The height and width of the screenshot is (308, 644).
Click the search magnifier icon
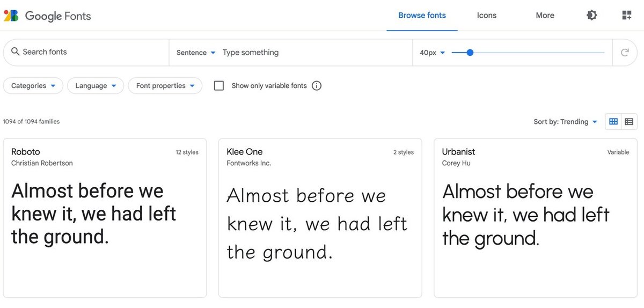tap(15, 52)
